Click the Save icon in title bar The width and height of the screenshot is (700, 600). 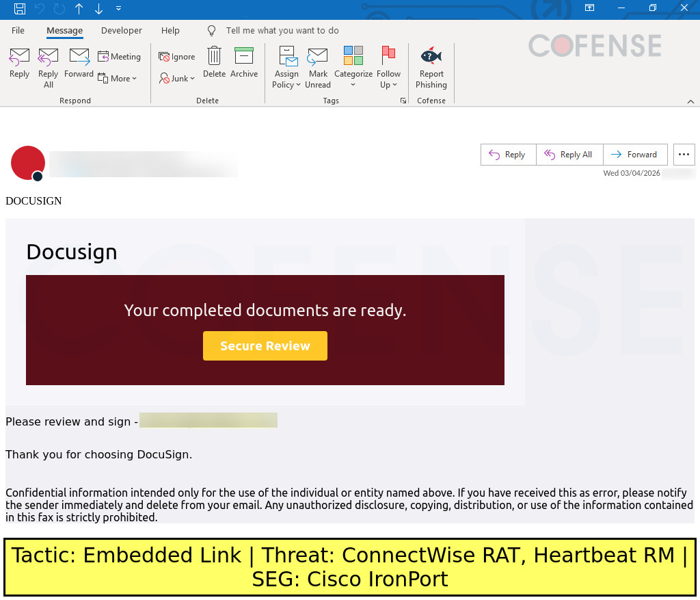(x=20, y=8)
